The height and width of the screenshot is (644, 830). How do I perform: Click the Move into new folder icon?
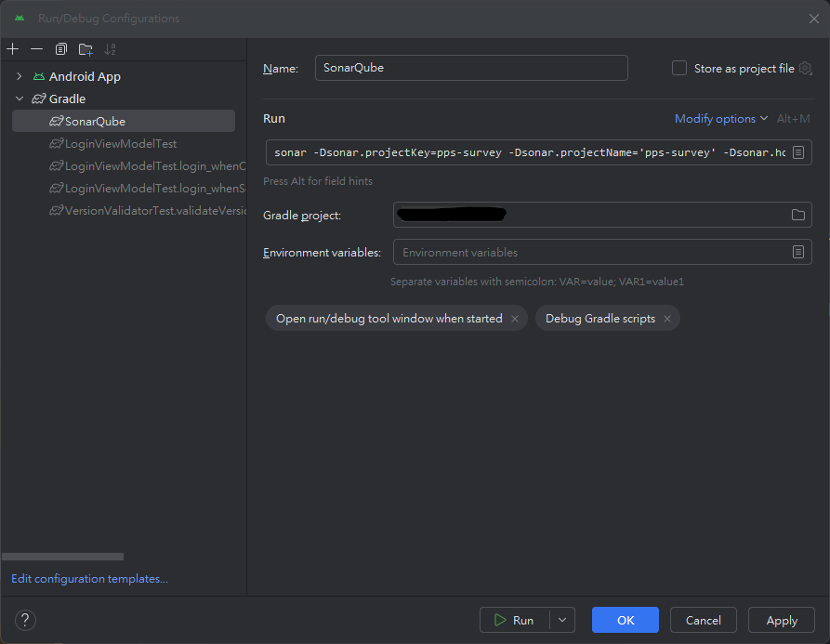click(86, 49)
